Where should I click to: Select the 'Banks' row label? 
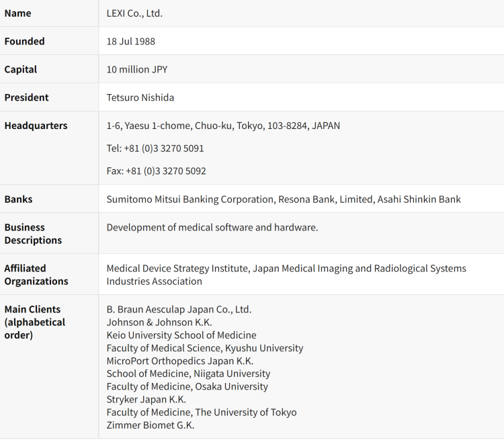tap(18, 199)
